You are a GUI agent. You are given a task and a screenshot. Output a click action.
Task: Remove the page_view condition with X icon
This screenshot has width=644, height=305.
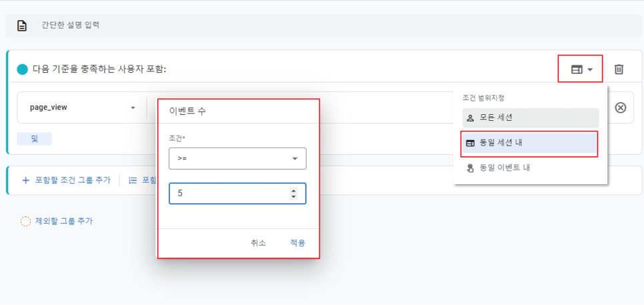pos(620,107)
